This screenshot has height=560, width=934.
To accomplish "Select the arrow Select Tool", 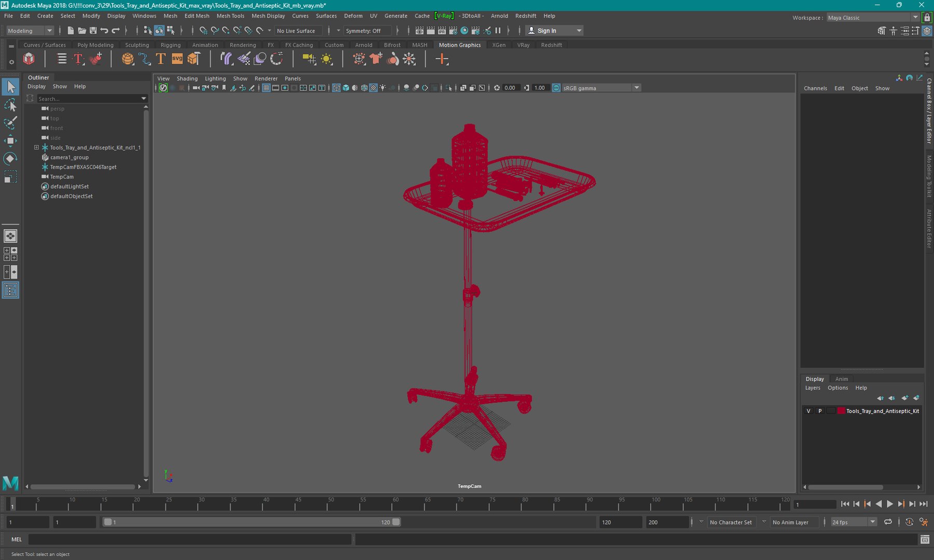I will [x=10, y=87].
